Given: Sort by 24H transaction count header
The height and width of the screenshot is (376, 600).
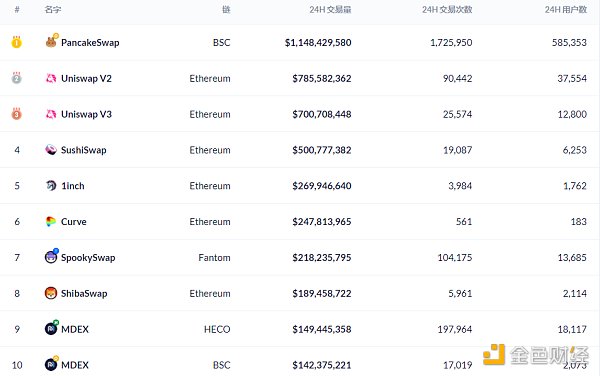Looking at the screenshot, I should click(447, 10).
